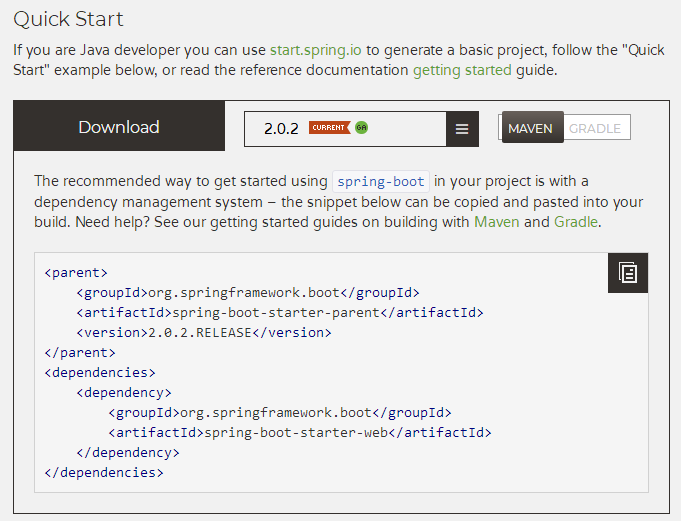Click the opening dependency tag in snippet

pyautogui.click(x=124, y=392)
